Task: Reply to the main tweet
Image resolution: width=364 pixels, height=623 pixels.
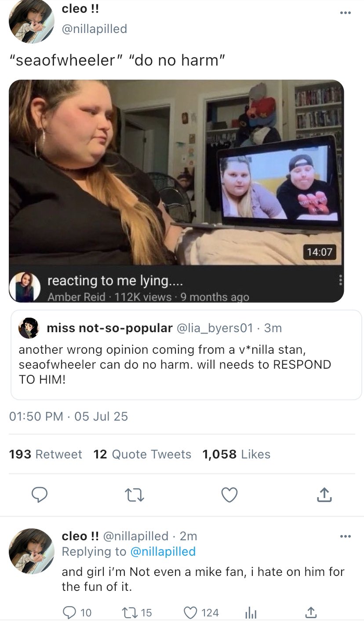Action: 40,495
